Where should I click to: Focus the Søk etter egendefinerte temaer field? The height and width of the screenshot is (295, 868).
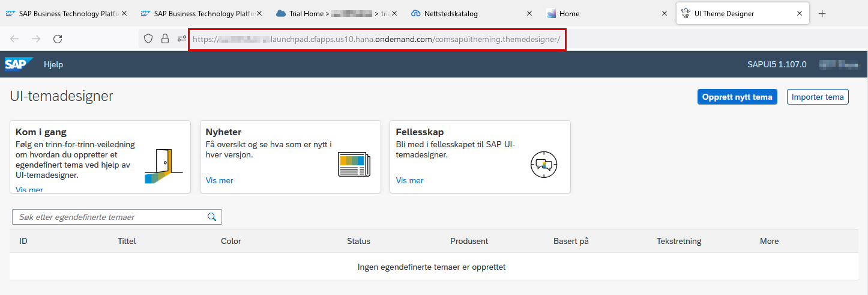pyautogui.click(x=117, y=217)
